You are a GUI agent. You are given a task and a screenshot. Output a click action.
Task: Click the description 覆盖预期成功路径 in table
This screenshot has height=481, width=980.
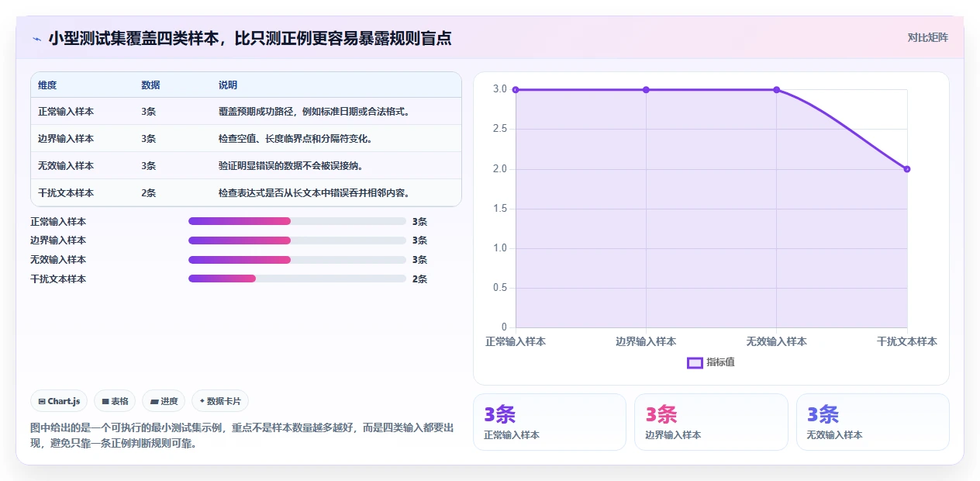click(314, 112)
